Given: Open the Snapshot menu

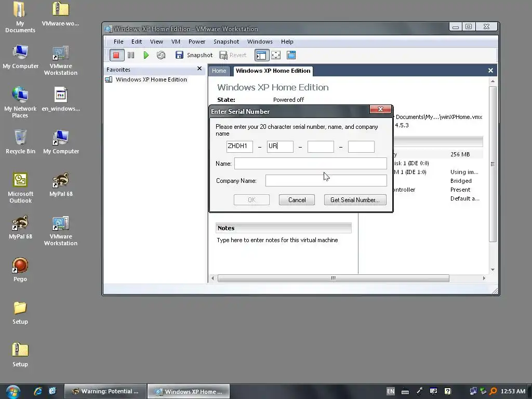Looking at the screenshot, I should [227, 42].
